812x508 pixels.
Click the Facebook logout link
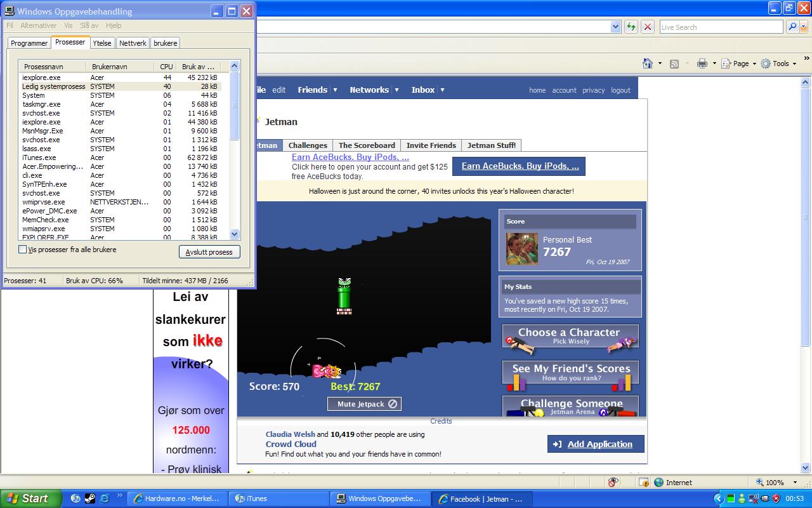(x=620, y=90)
